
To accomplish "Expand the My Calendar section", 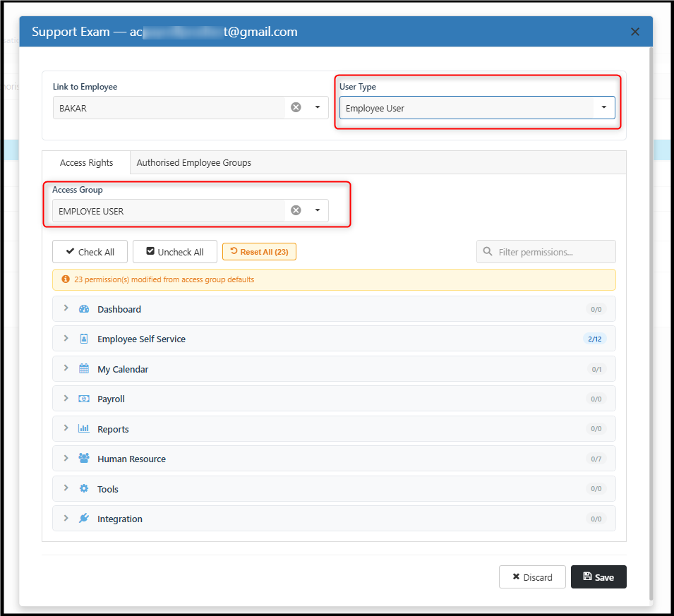I will coord(66,368).
